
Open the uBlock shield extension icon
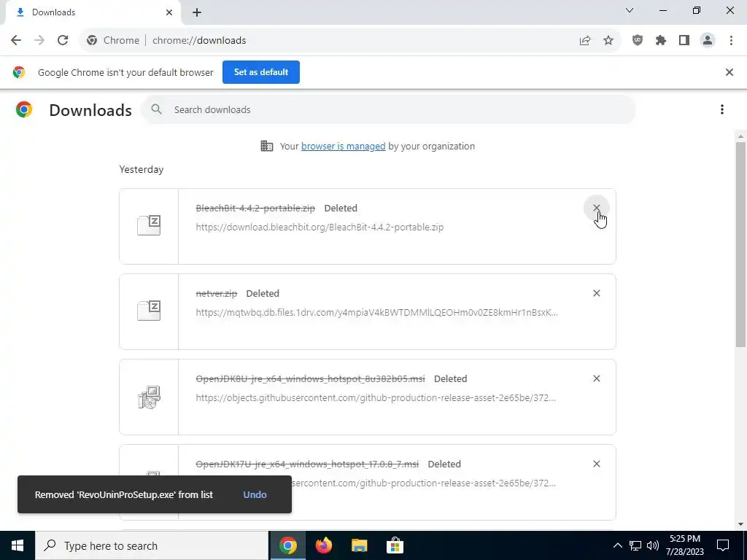pyautogui.click(x=638, y=41)
